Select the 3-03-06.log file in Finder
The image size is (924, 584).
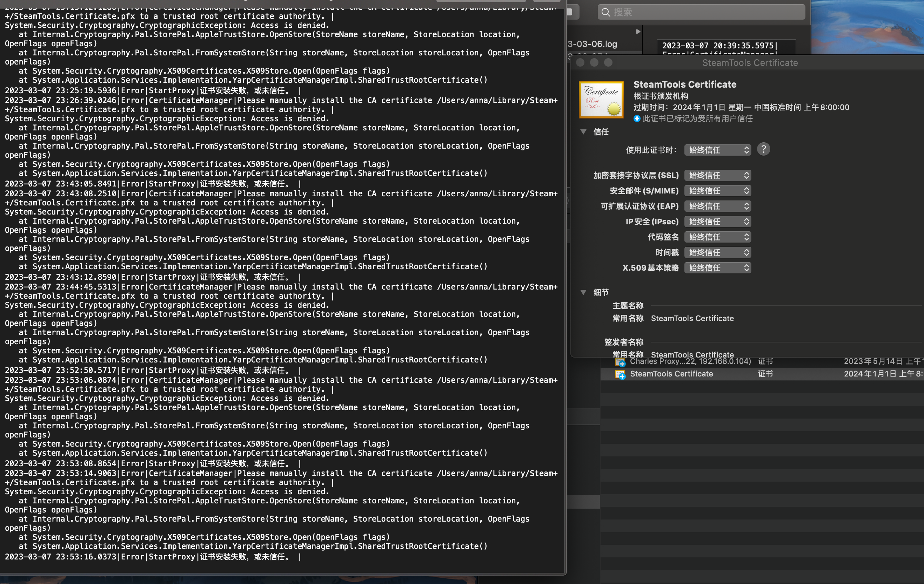click(593, 44)
